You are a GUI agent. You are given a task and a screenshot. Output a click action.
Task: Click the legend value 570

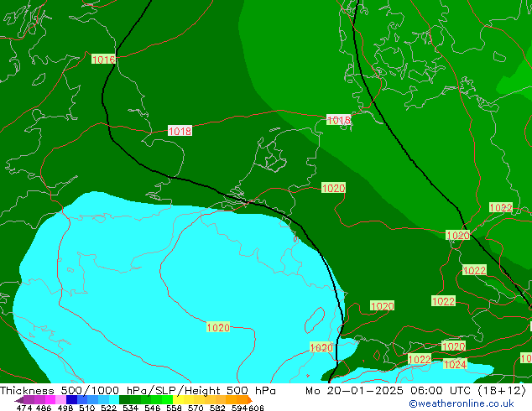click(x=196, y=408)
